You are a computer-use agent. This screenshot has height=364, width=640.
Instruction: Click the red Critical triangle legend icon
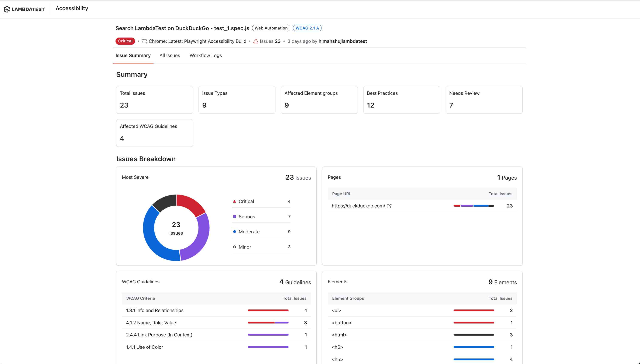coord(234,202)
